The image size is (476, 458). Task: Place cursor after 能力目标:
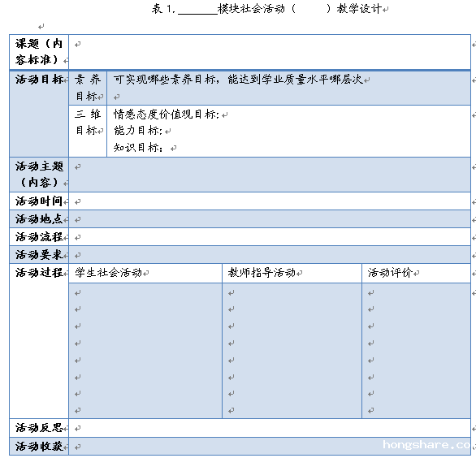(164, 131)
